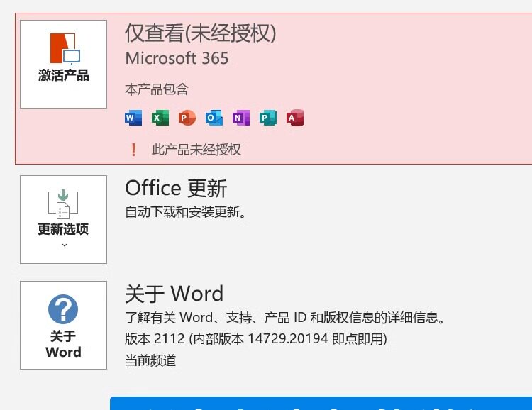Click the Microsoft 365 product name
532x410 pixels.
pos(177,58)
